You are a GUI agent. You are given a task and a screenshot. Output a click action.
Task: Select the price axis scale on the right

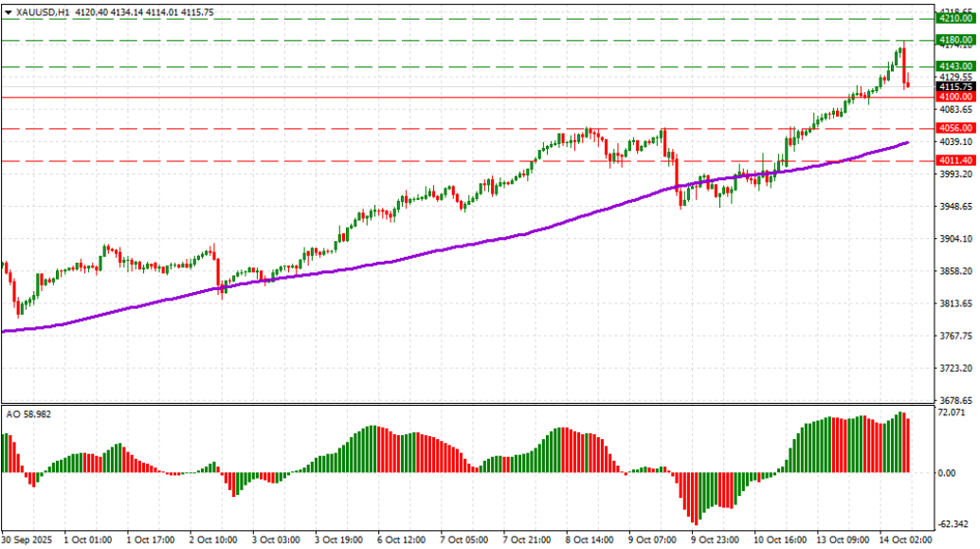click(957, 237)
